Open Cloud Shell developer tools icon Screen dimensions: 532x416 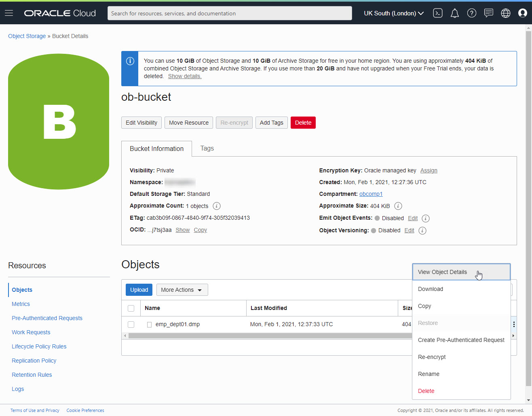click(x=438, y=13)
